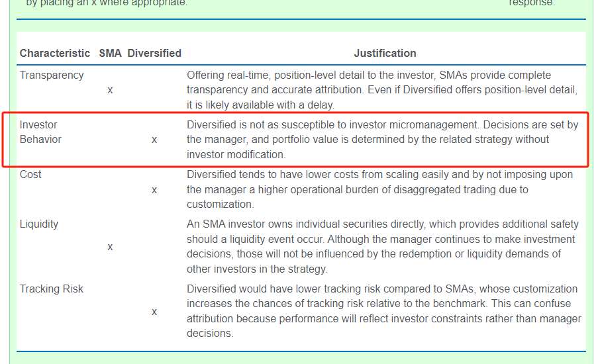This screenshot has height=364, width=600.
Task: Click the Transparency justification paragraph
Action: (382, 90)
